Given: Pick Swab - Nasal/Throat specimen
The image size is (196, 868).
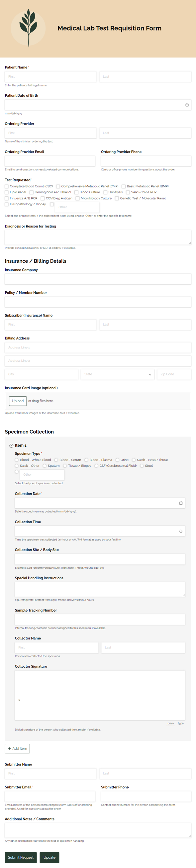Looking at the screenshot, I should point(134,460).
